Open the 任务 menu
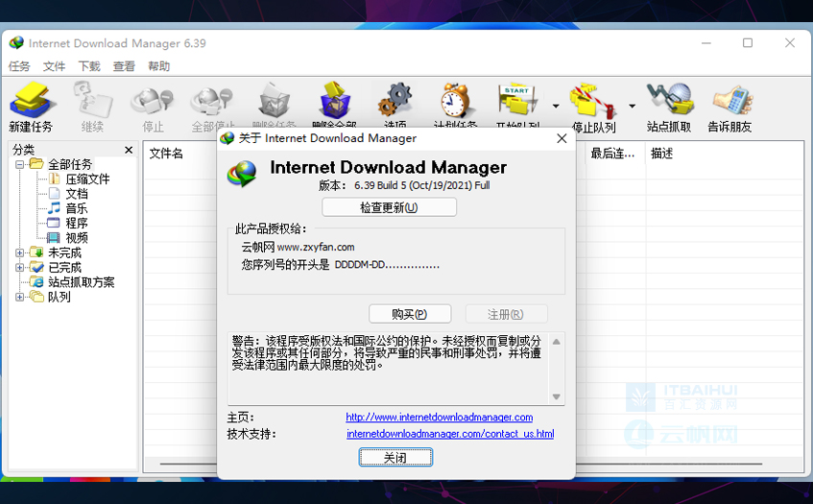813x504 pixels. pos(19,66)
